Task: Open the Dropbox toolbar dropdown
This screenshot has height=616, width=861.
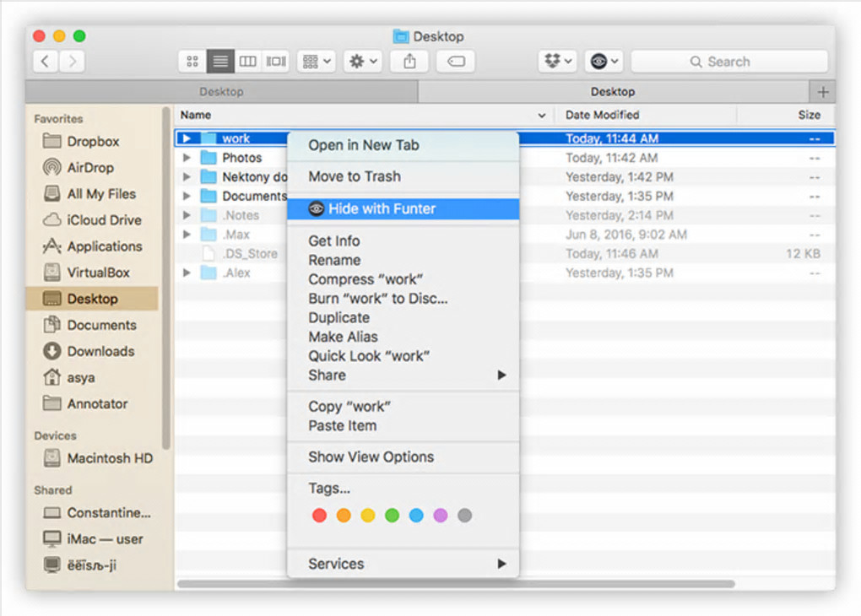Action: coord(557,61)
